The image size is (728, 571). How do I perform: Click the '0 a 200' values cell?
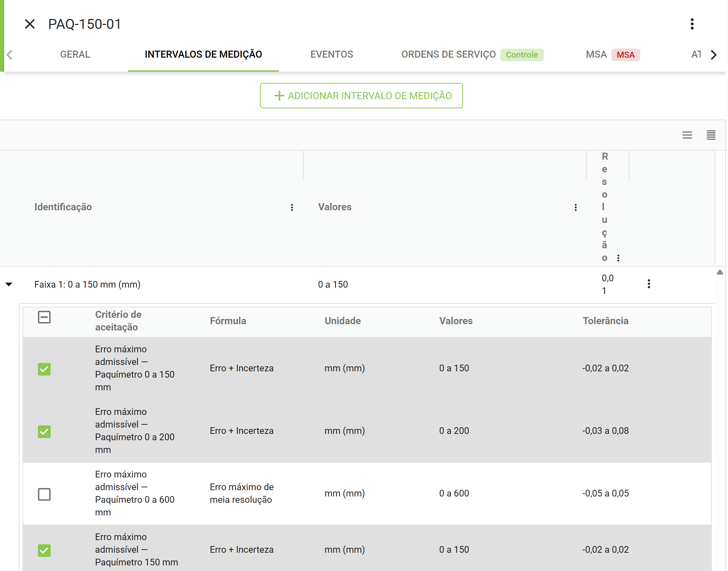click(x=454, y=431)
